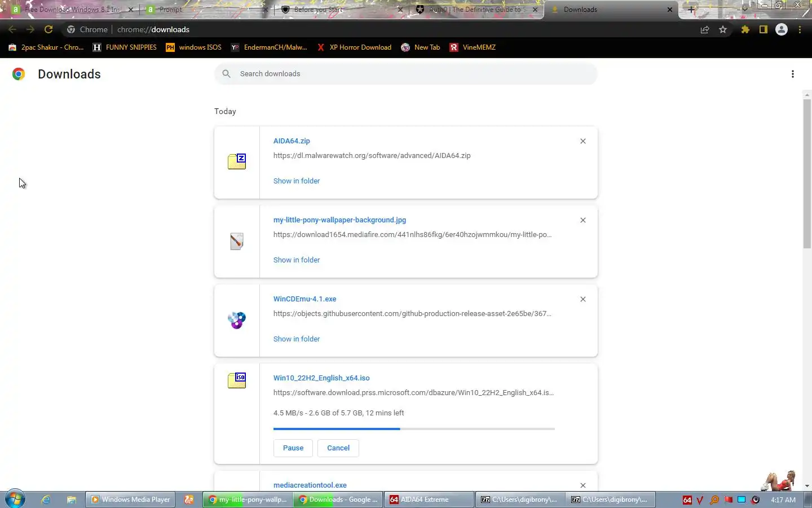The width and height of the screenshot is (812, 508).
Task: Close the Before you Start tab
Action: click(400, 10)
